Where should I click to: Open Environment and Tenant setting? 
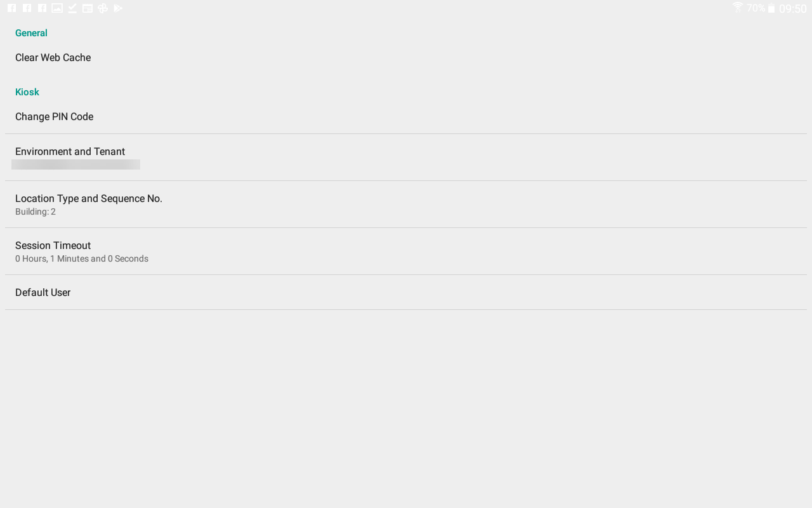pyautogui.click(x=70, y=152)
